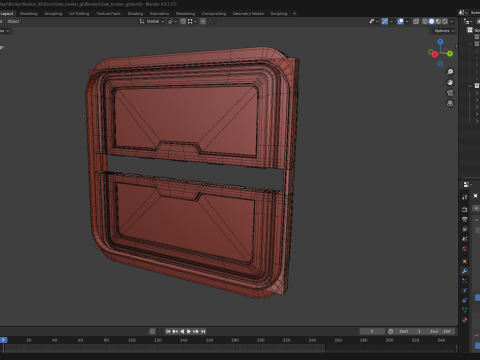480x360 pixels.
Task: Open the Global transform orientation dropdown
Action: click(152, 21)
